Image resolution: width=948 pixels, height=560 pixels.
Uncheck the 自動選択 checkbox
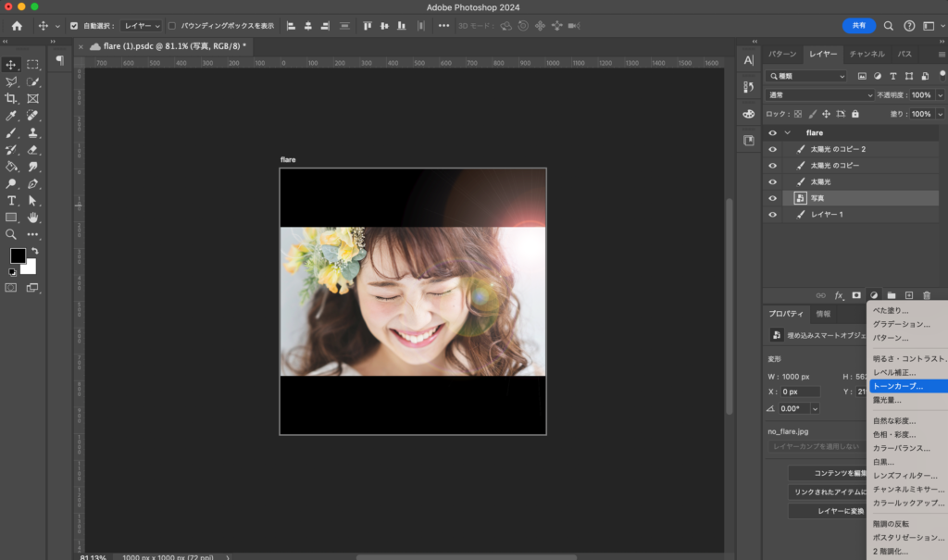(x=74, y=26)
